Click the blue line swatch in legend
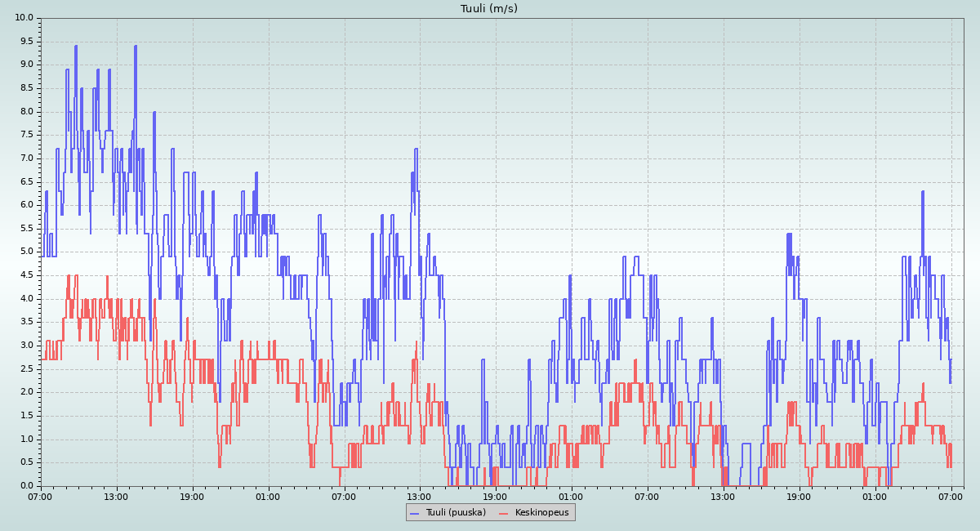Image resolution: width=980 pixels, height=531 pixels. 415,513
